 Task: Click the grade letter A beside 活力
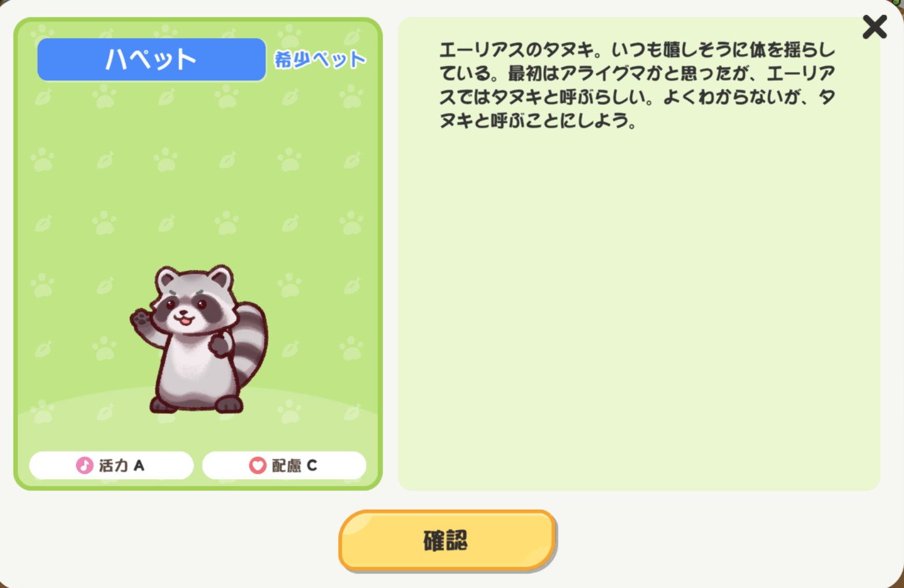pyautogui.click(x=138, y=465)
